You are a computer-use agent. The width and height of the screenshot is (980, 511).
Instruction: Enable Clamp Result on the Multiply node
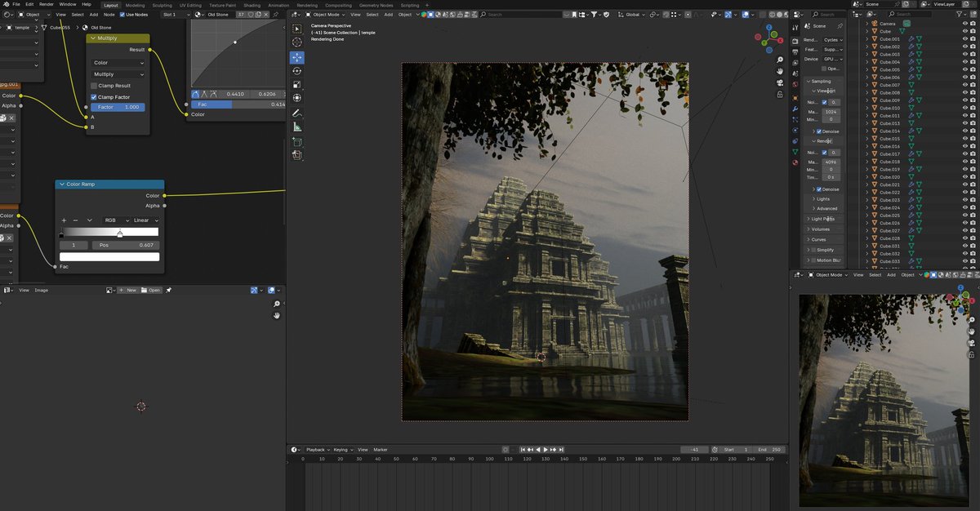(x=94, y=86)
